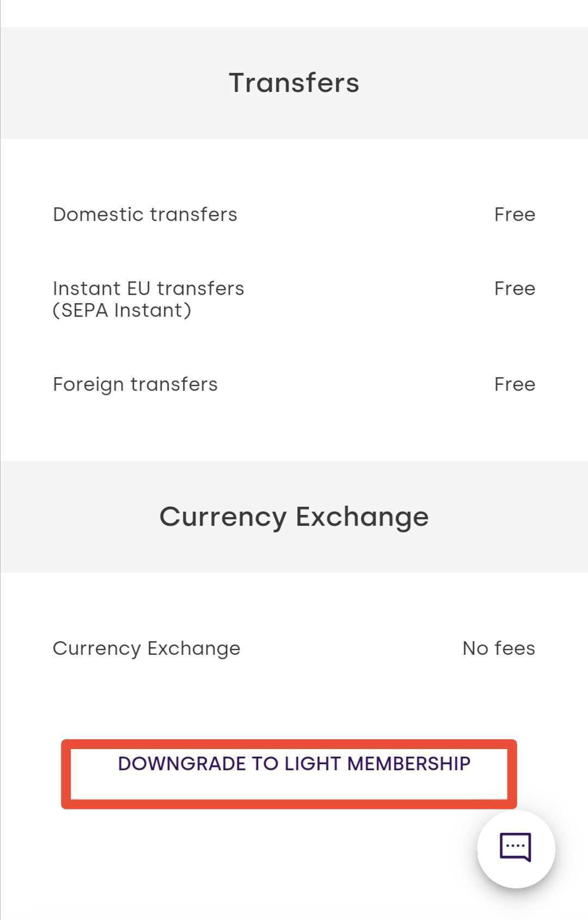The image size is (588, 920).
Task: Click the word Foreign in the transfers list
Action: tap(89, 384)
